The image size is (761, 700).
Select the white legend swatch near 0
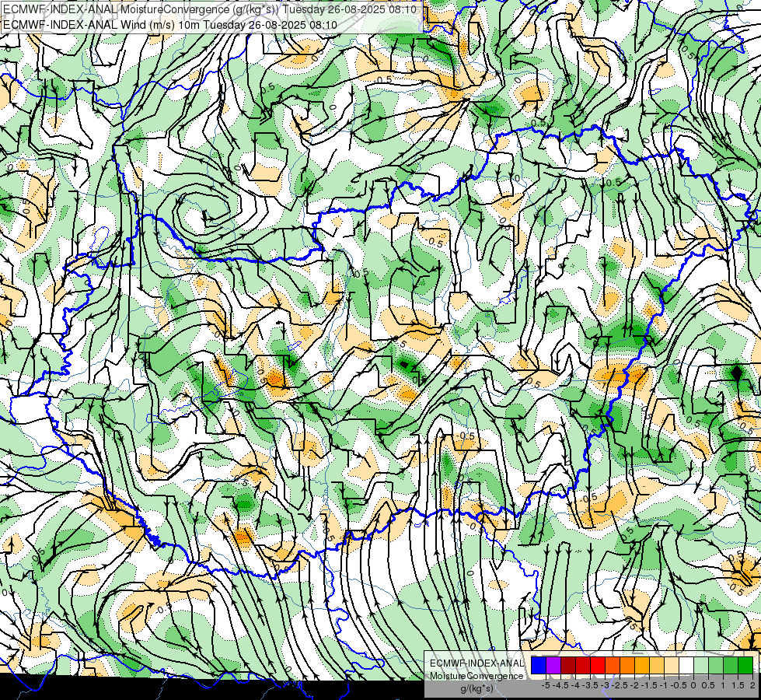pyautogui.click(x=686, y=666)
